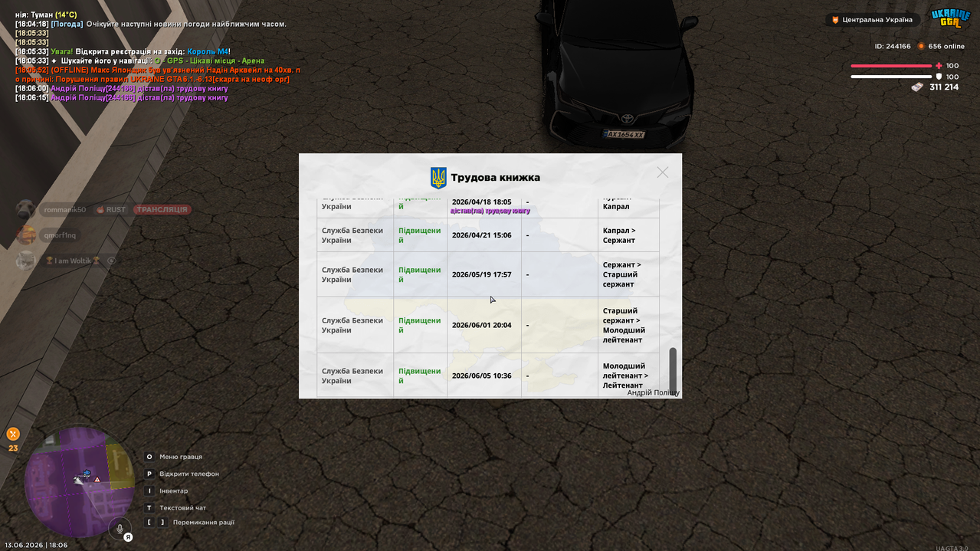980x551 pixels.
Task: Click the [ key hint for radio switching
Action: click(x=149, y=522)
